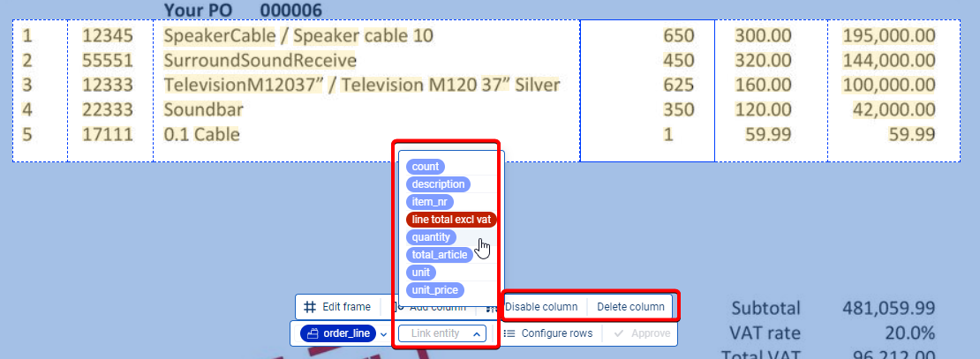Click quantity value 350
Screen dimensions: 980x359
point(679,110)
